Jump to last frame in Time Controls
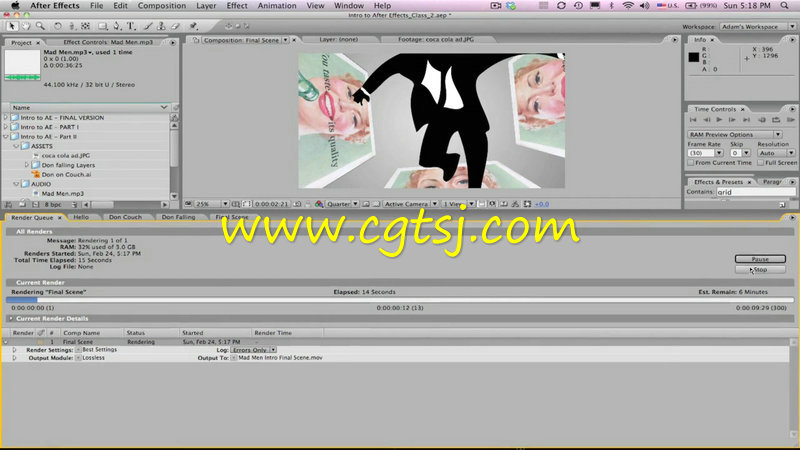 pyautogui.click(x=746, y=119)
